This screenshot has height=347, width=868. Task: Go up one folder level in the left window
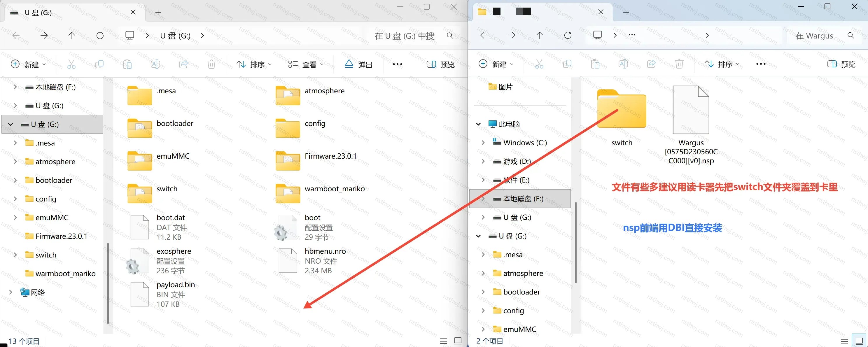pos(72,35)
